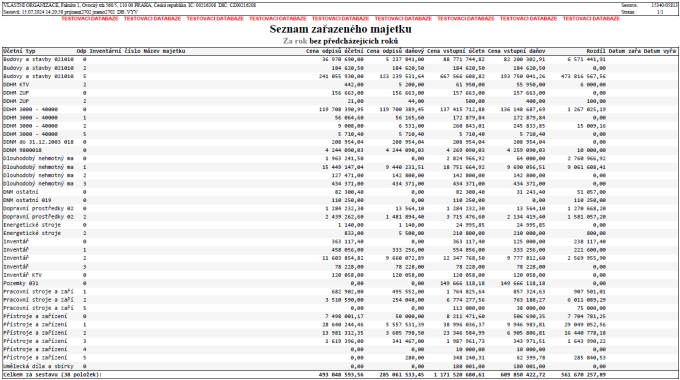Click 'Energetické stroje' in the Odp 0 row
Screen dimensions: 680x380
pyautogui.click(x=32, y=225)
